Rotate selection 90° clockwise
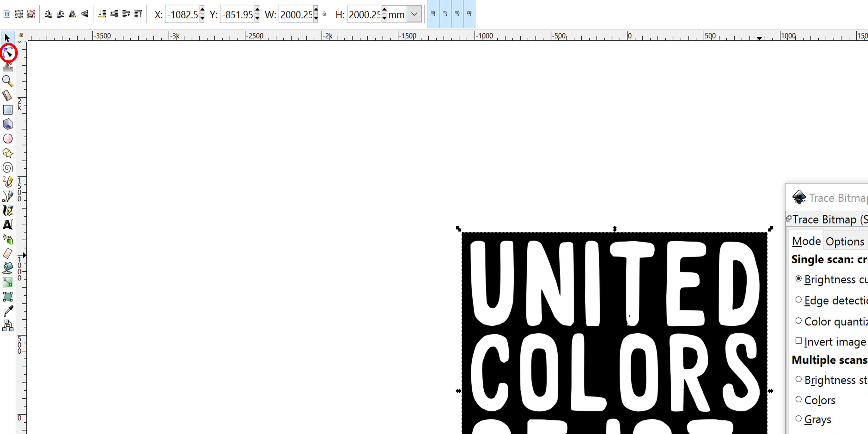 click(x=61, y=14)
